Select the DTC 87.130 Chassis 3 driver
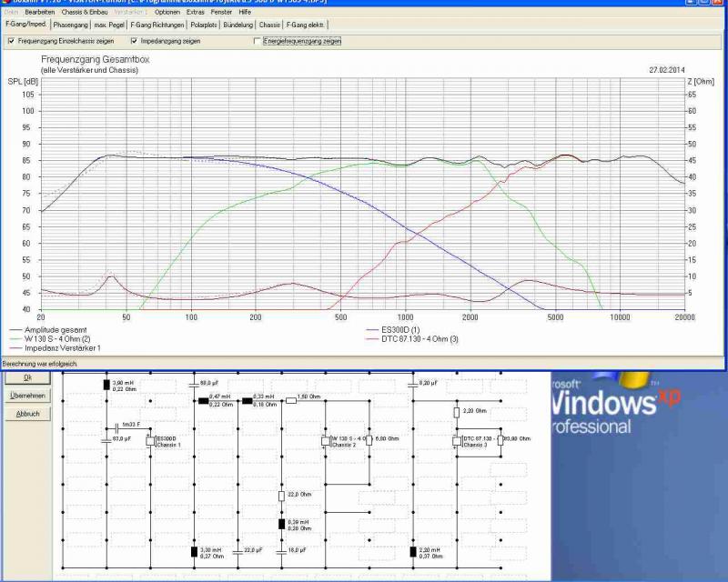The height and width of the screenshot is (582, 728). [x=456, y=441]
